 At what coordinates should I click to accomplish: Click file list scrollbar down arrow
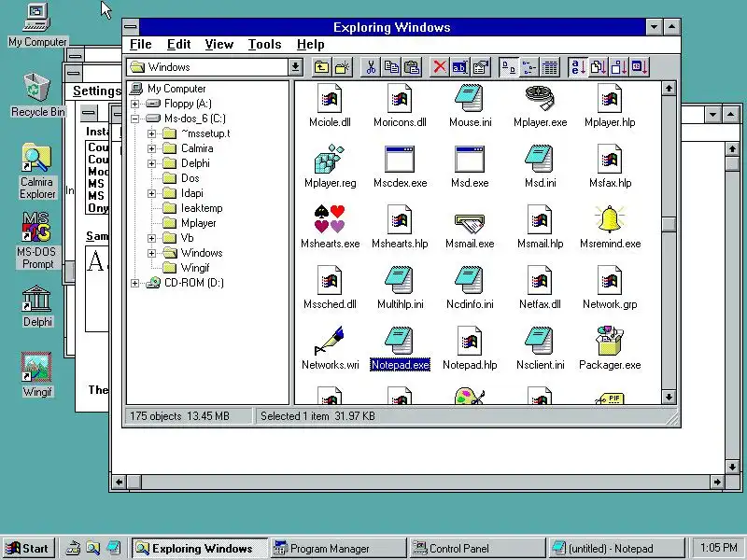[x=669, y=397]
